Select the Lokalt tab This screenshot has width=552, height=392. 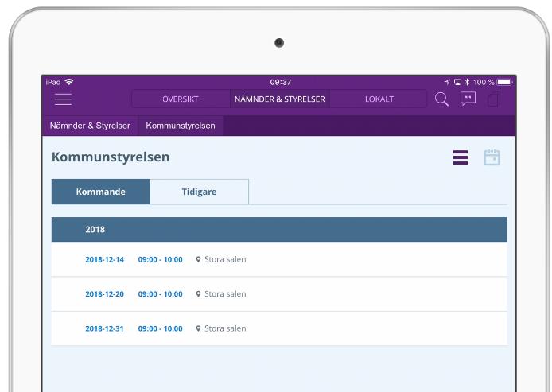(379, 99)
